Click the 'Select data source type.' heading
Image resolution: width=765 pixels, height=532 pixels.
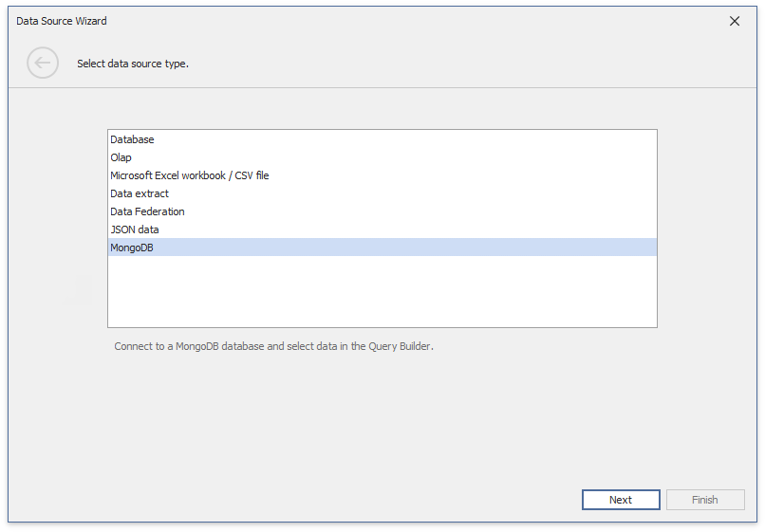[133, 64]
